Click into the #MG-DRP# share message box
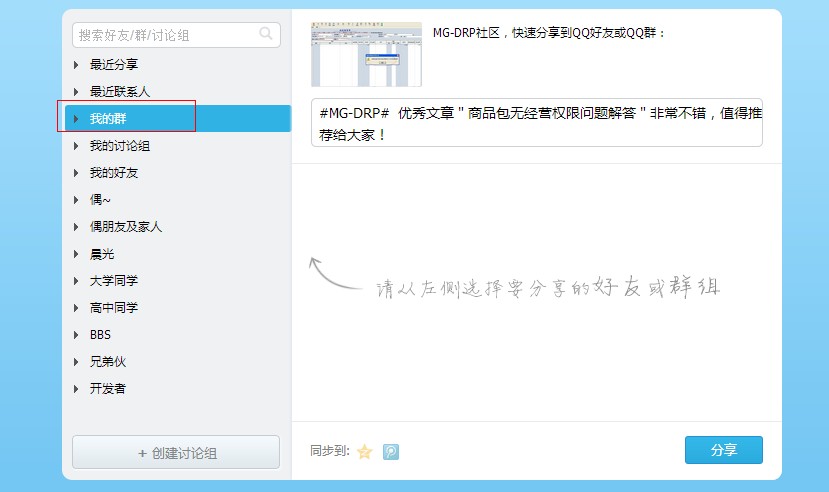The width and height of the screenshot is (829, 492). [537, 123]
